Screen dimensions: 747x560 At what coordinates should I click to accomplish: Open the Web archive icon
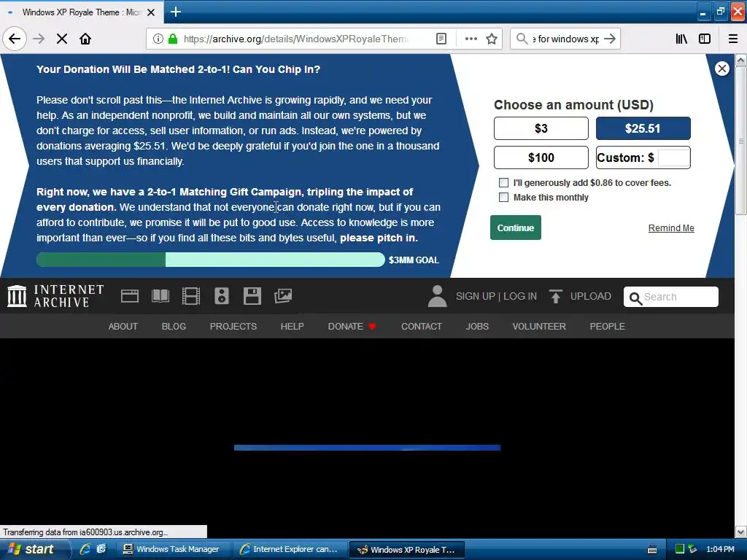point(130,296)
